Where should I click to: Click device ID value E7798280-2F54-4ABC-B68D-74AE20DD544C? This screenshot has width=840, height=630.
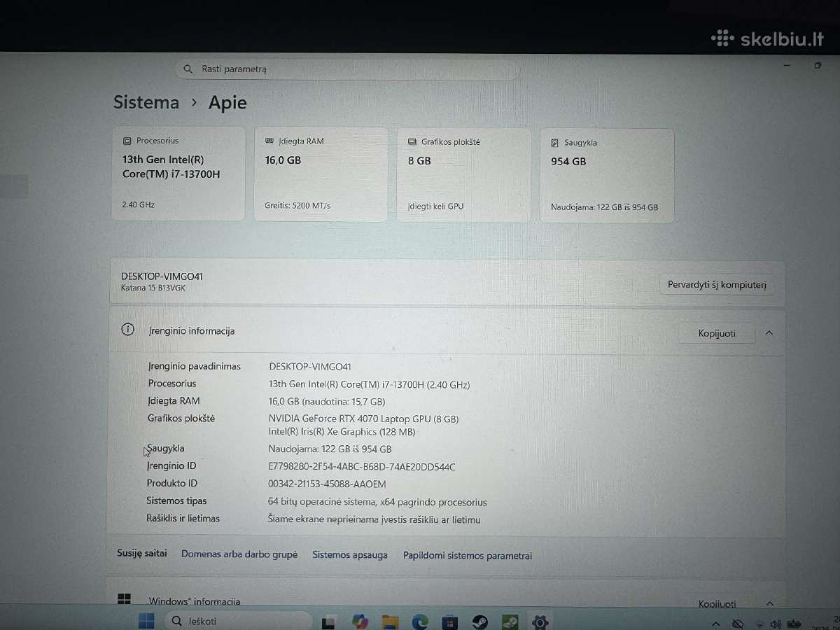pos(362,467)
